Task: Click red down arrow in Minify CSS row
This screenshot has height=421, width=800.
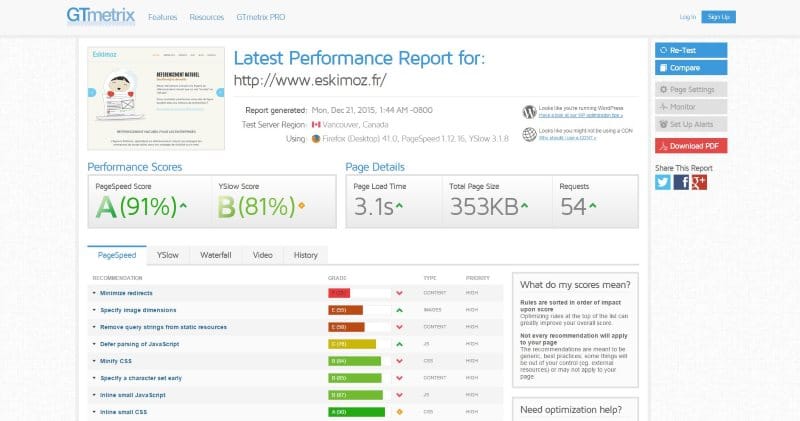Action: pos(399,361)
